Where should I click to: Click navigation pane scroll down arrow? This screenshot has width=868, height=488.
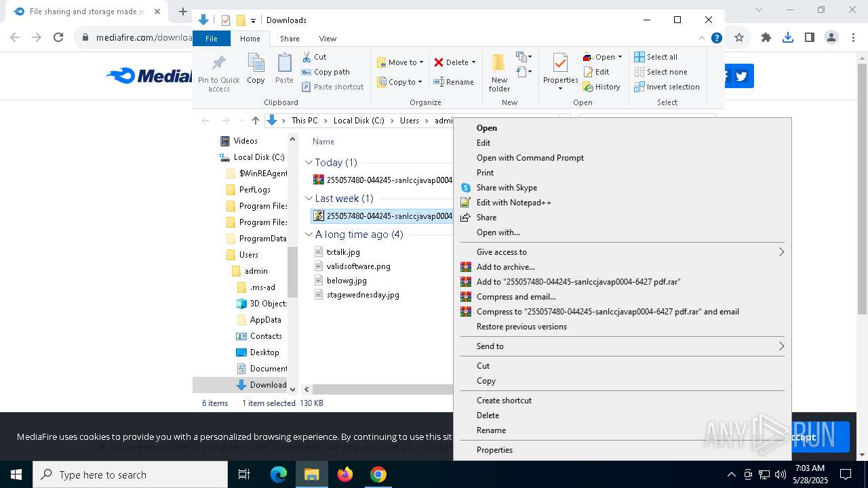click(293, 389)
